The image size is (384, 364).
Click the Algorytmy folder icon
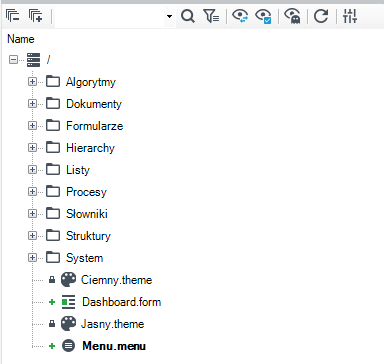click(x=53, y=81)
